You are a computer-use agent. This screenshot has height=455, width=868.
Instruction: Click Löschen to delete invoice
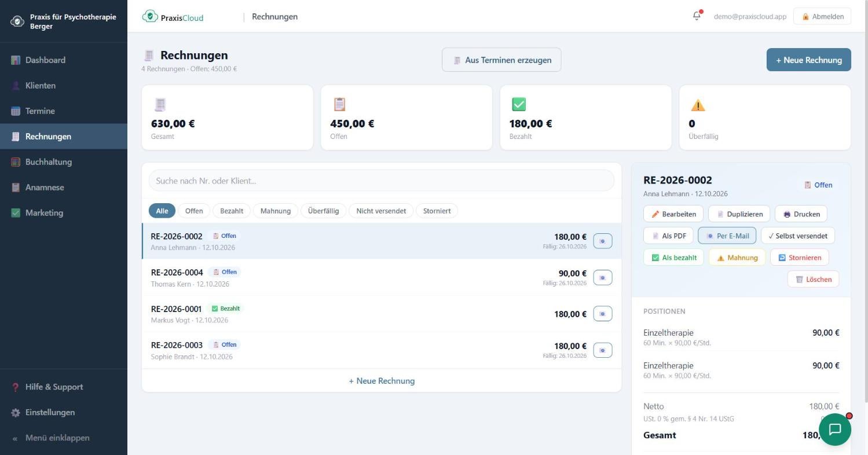pyautogui.click(x=813, y=279)
